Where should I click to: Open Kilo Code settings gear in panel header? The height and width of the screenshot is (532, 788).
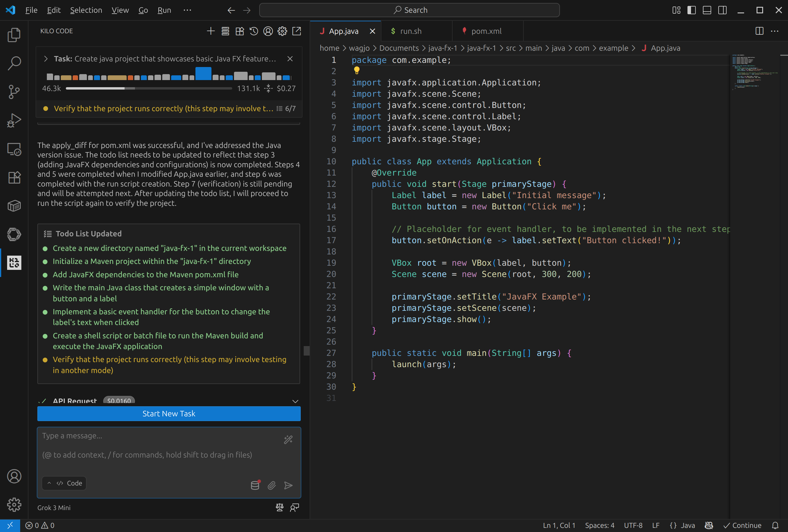282,31
